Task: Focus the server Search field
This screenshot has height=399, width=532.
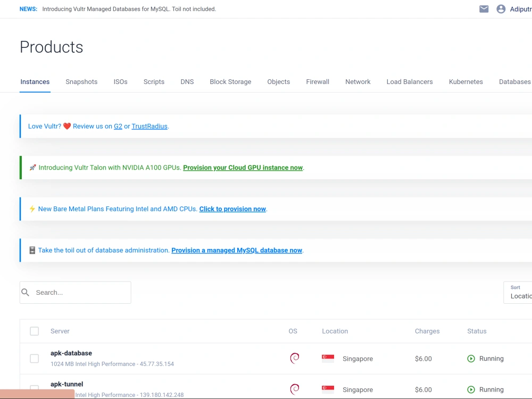Action: (x=76, y=293)
